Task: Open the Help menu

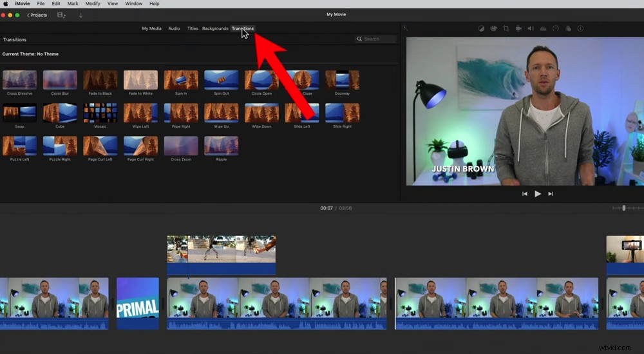Action: point(155,4)
